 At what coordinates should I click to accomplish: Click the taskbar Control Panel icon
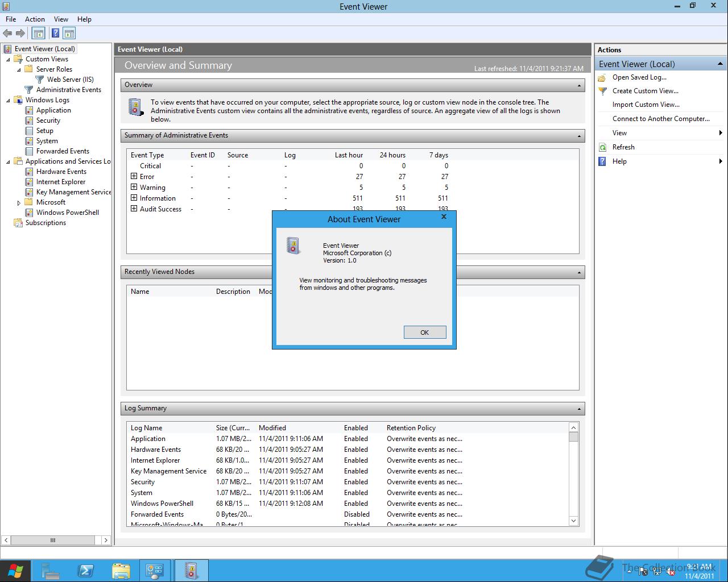pyautogui.click(x=155, y=571)
